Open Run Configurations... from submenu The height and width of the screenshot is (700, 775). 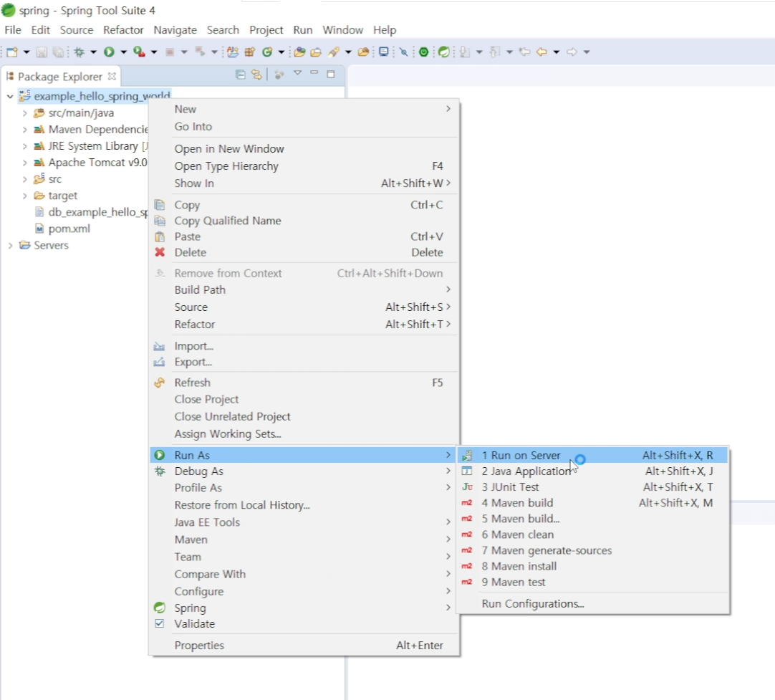point(592,603)
